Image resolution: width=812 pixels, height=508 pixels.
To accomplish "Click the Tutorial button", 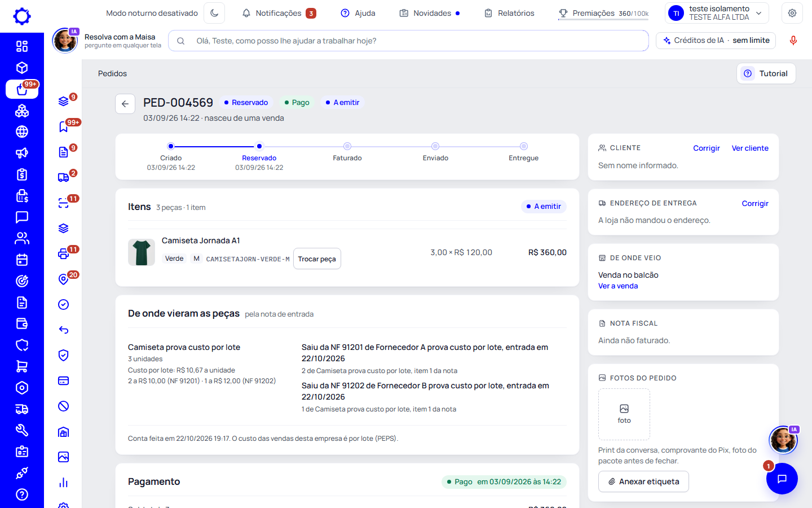I will tap(766, 73).
